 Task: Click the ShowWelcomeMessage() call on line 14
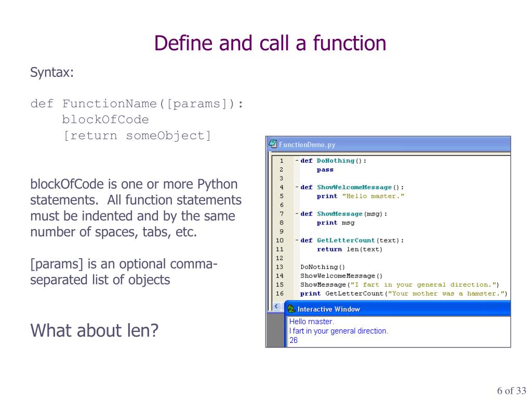[x=341, y=276]
